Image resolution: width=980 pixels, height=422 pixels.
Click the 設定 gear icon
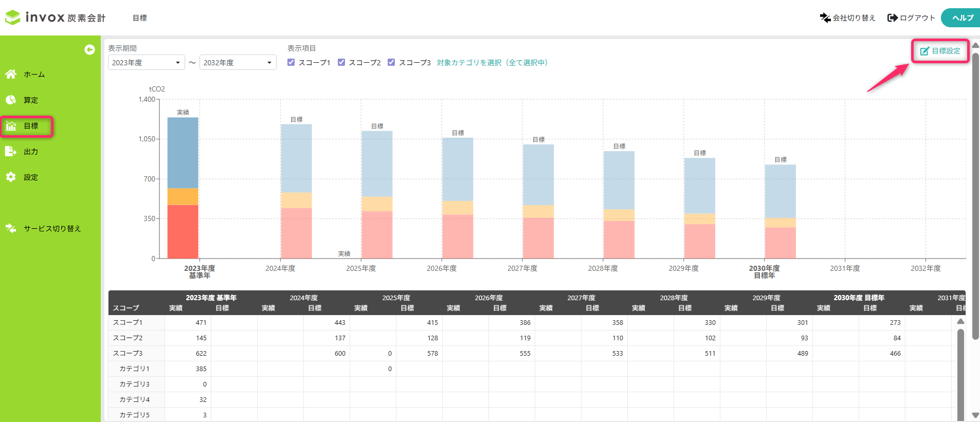pos(11,177)
